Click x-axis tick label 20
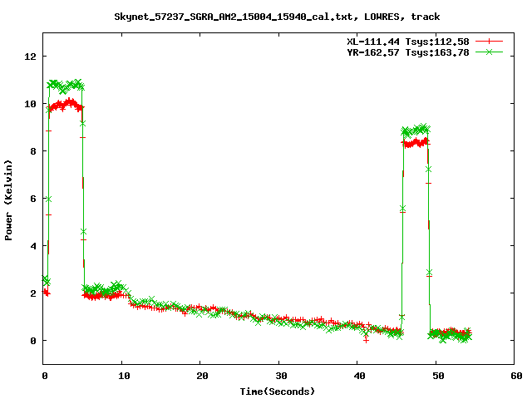Viewport: 532px width, 399px height. (202, 376)
